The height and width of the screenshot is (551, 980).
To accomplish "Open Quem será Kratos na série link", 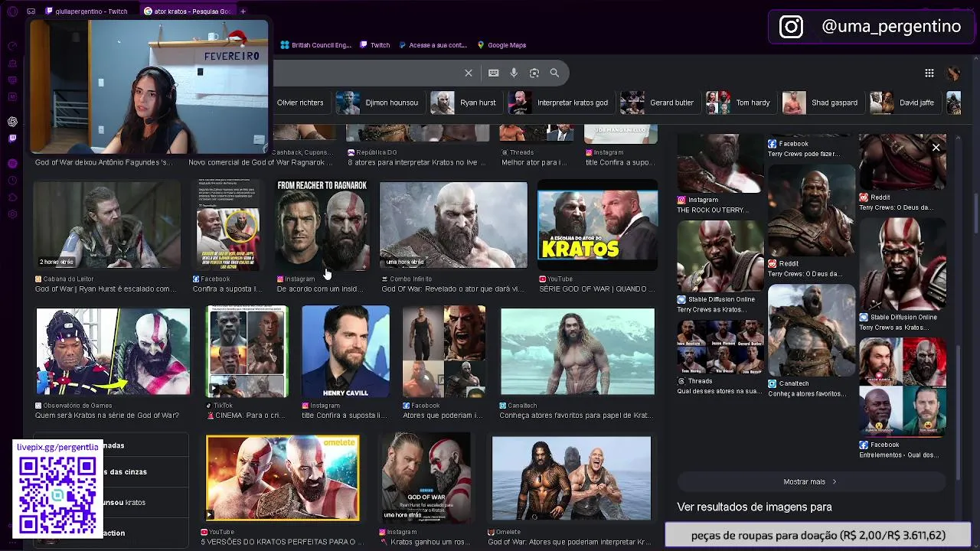I will (106, 416).
